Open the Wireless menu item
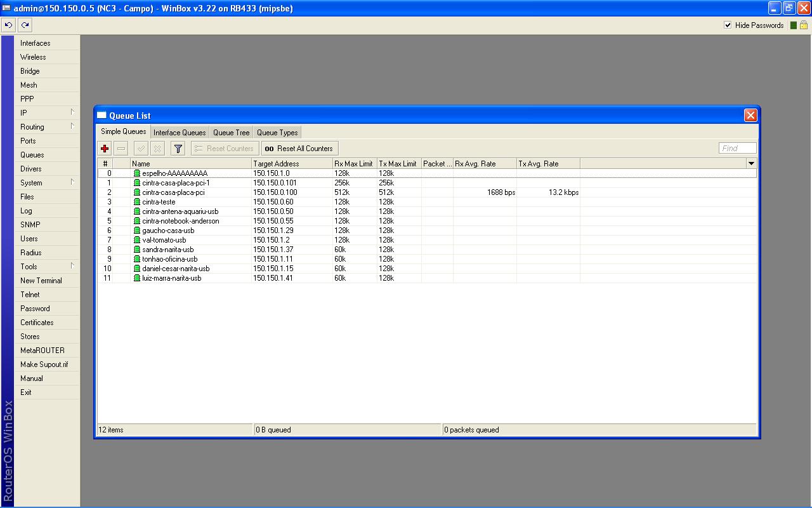 [47, 57]
